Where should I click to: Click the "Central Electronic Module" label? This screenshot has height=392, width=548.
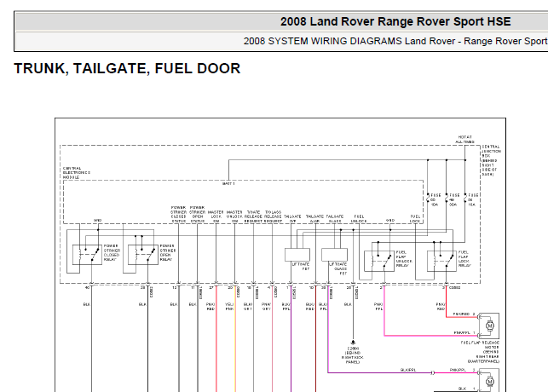coord(77,173)
